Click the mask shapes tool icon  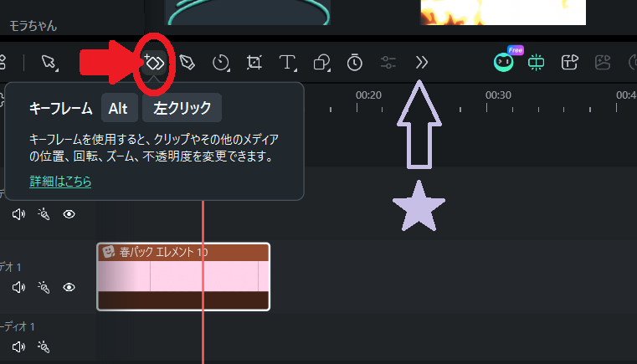[321, 63]
